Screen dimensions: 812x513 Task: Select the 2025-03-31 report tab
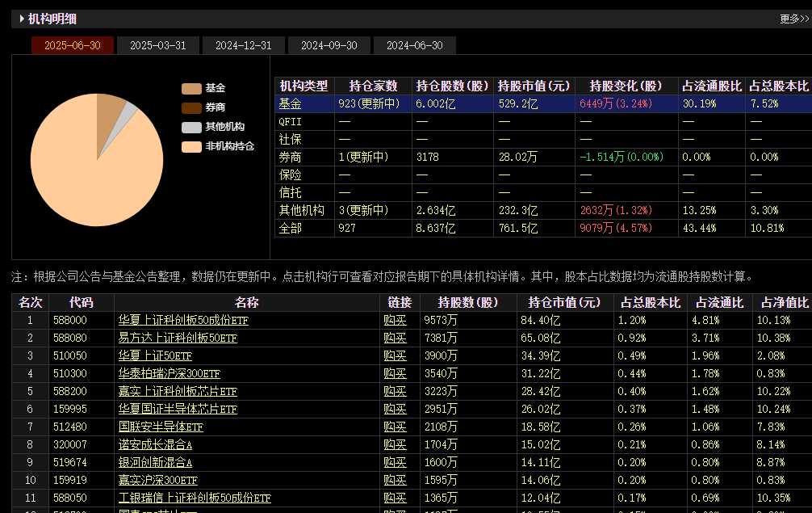158,45
